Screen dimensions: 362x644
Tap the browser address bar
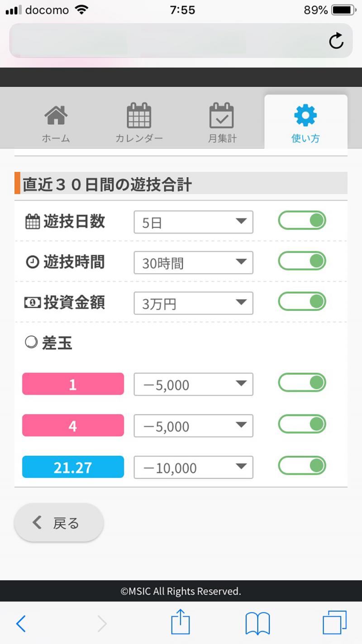tap(167, 41)
